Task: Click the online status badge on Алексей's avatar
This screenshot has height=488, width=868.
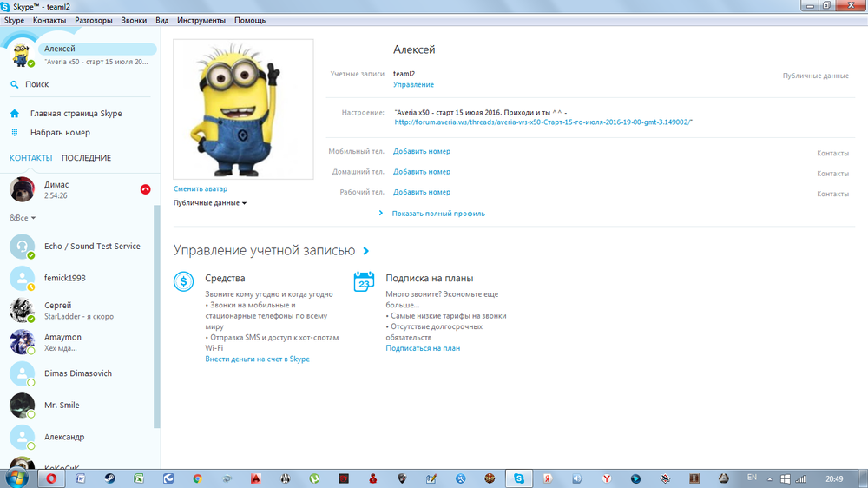Action: 31,63
